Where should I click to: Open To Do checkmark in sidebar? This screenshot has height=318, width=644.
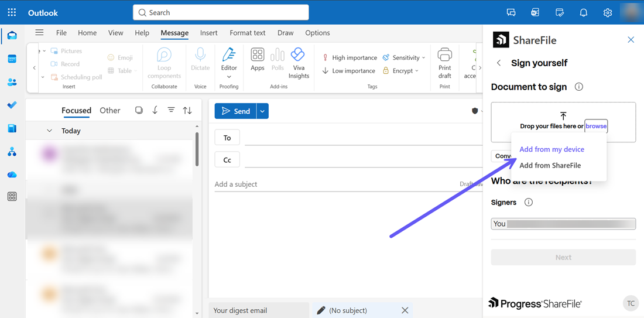tap(12, 105)
